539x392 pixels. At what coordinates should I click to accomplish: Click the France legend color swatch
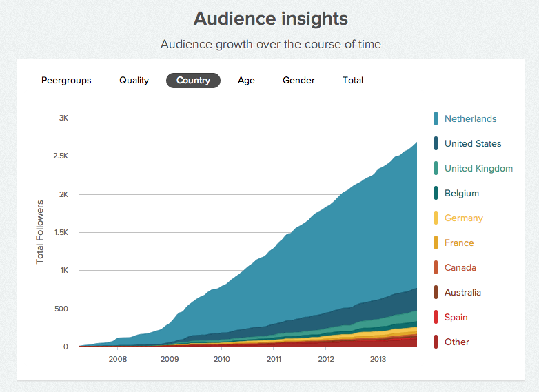[x=436, y=243]
